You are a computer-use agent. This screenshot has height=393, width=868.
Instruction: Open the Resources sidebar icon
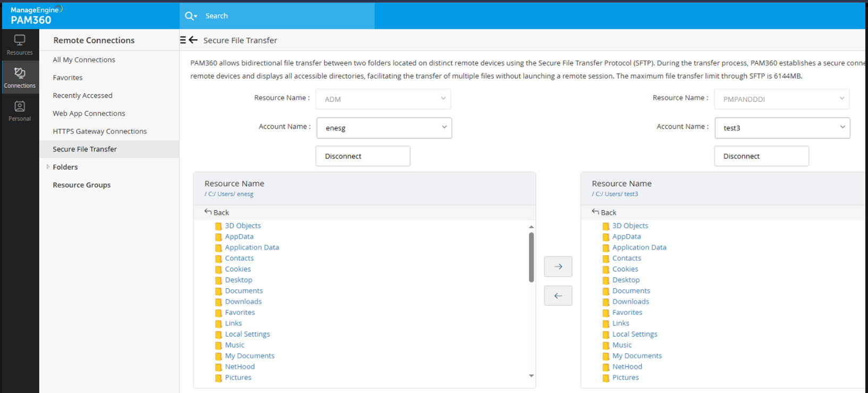tap(20, 45)
